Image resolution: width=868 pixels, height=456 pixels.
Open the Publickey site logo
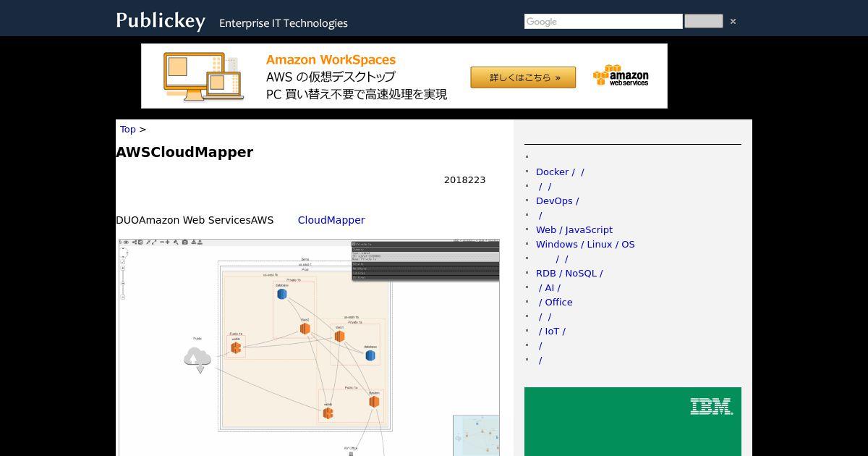click(161, 20)
